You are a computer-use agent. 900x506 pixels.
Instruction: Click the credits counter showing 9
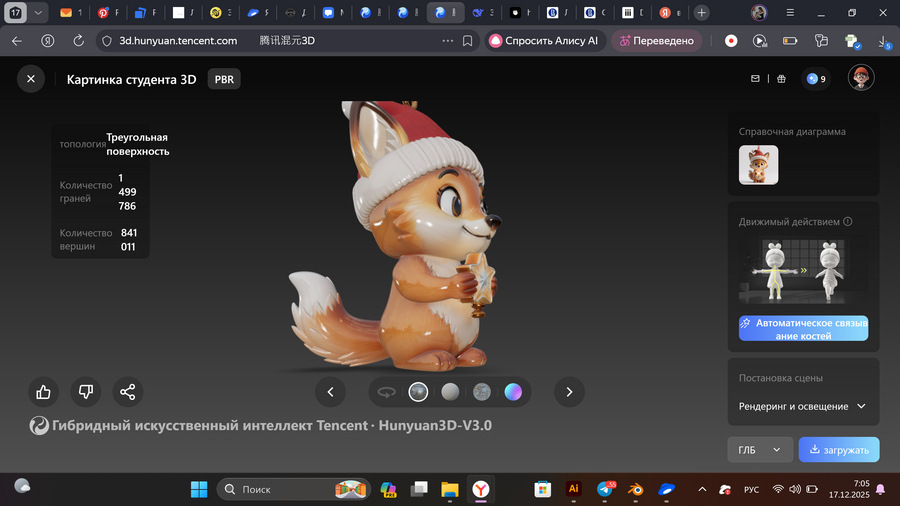pos(816,79)
